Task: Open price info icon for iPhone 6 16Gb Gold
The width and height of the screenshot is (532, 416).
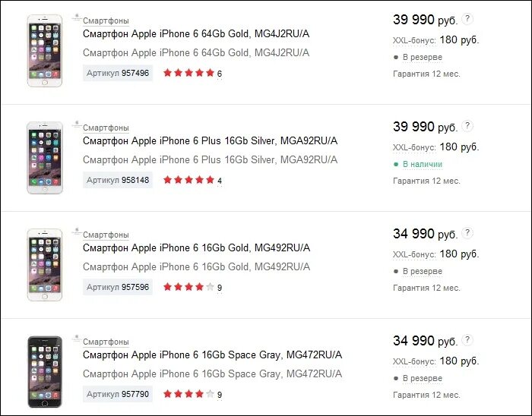Action: click(x=467, y=233)
